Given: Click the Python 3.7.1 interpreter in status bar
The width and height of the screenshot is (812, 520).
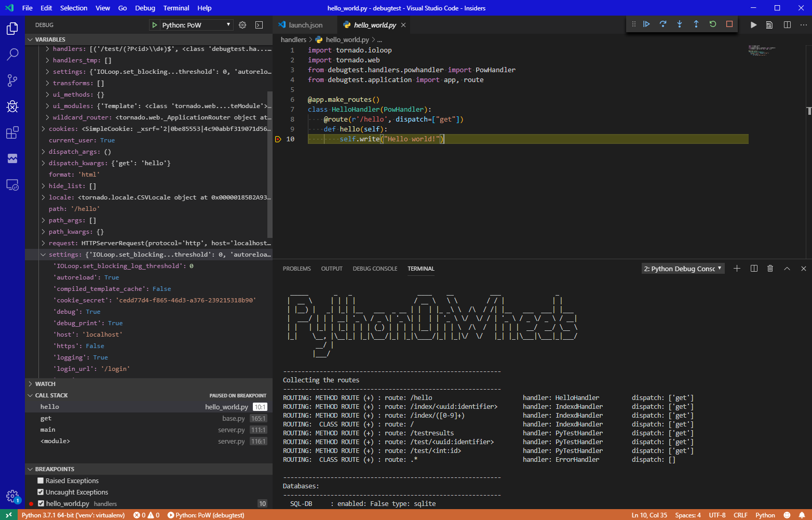Looking at the screenshot, I should click(73, 515).
